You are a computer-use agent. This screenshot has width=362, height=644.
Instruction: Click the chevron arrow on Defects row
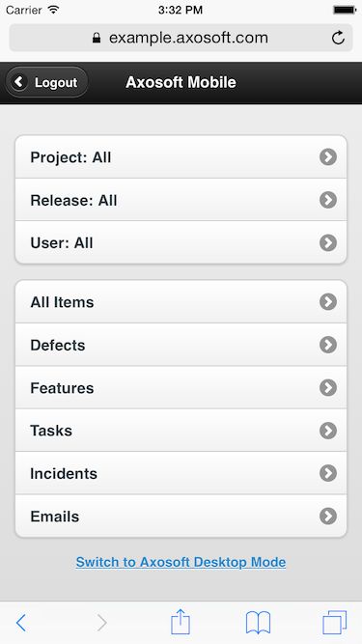[328, 345]
